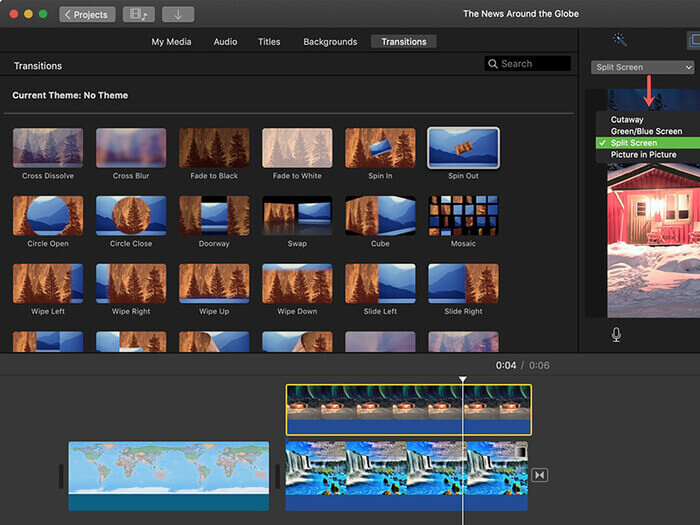This screenshot has height=525, width=700.
Task: Select Green/Blue Screen option
Action: (x=646, y=131)
